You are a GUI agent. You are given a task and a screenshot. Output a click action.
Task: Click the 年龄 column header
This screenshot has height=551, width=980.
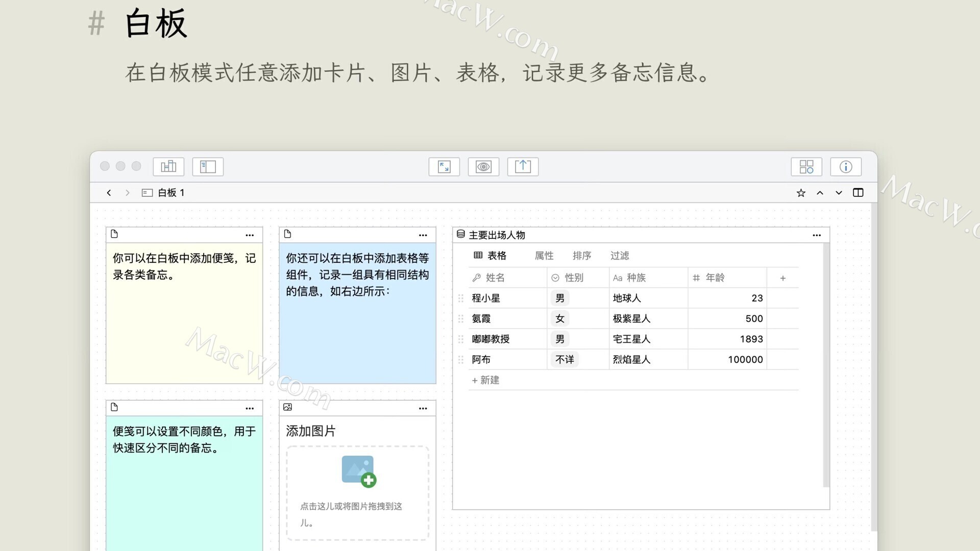pos(727,278)
